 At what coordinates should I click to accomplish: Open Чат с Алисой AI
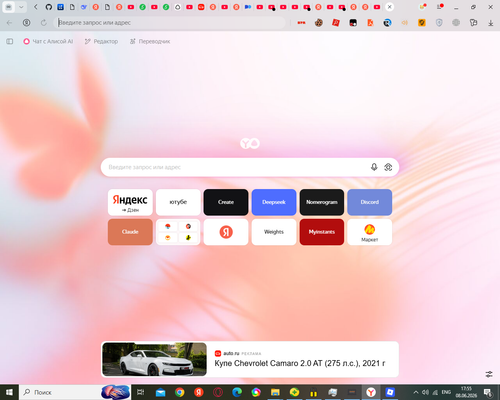48,41
